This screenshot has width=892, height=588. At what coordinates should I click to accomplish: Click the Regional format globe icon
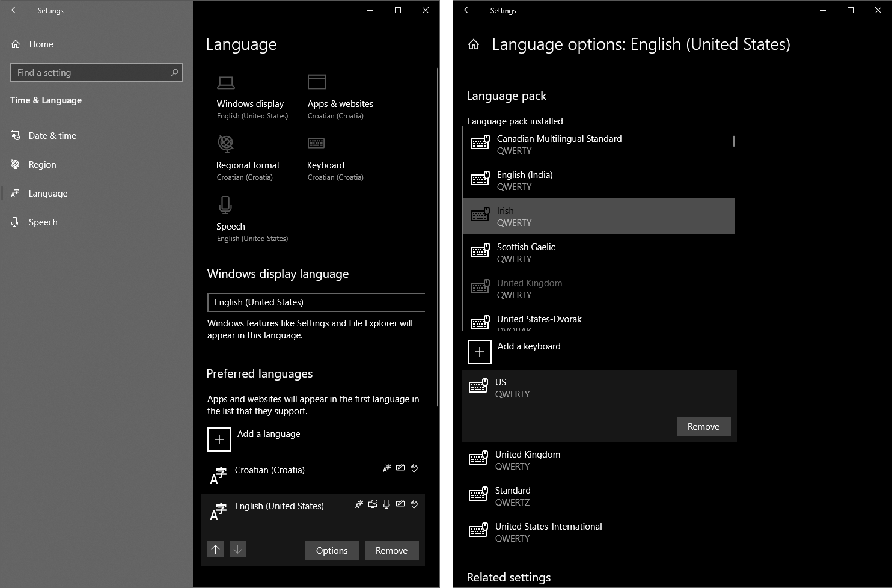click(226, 144)
